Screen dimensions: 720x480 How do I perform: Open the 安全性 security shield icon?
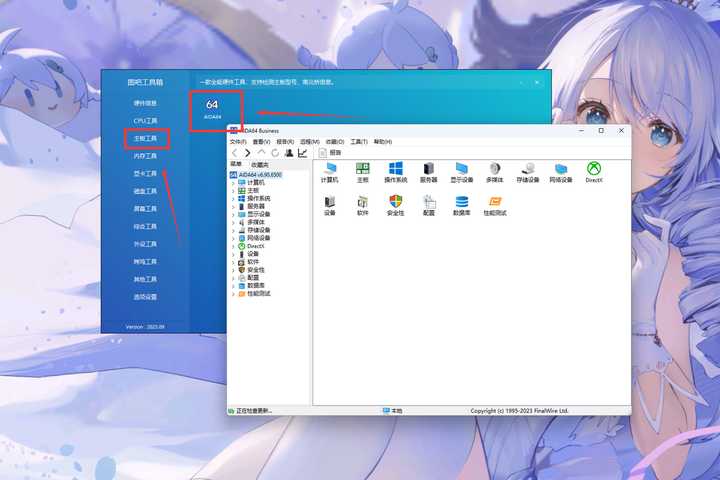(395, 205)
